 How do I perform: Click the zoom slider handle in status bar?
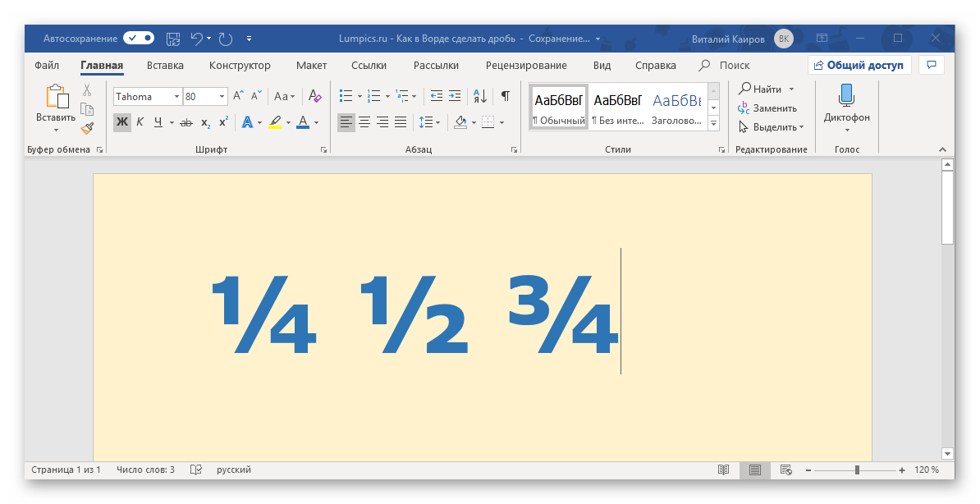tap(857, 470)
